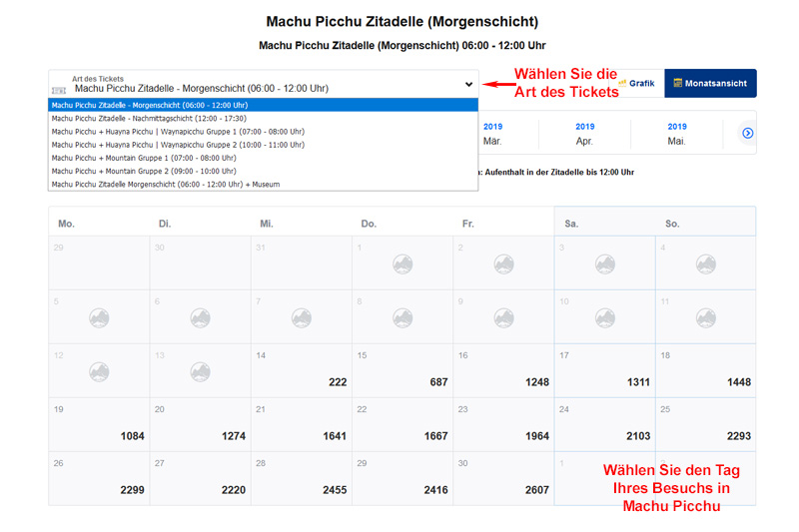Viewport: 799px width, 532px height.
Task: Select day 14 with 222 tickets
Action: (302, 370)
